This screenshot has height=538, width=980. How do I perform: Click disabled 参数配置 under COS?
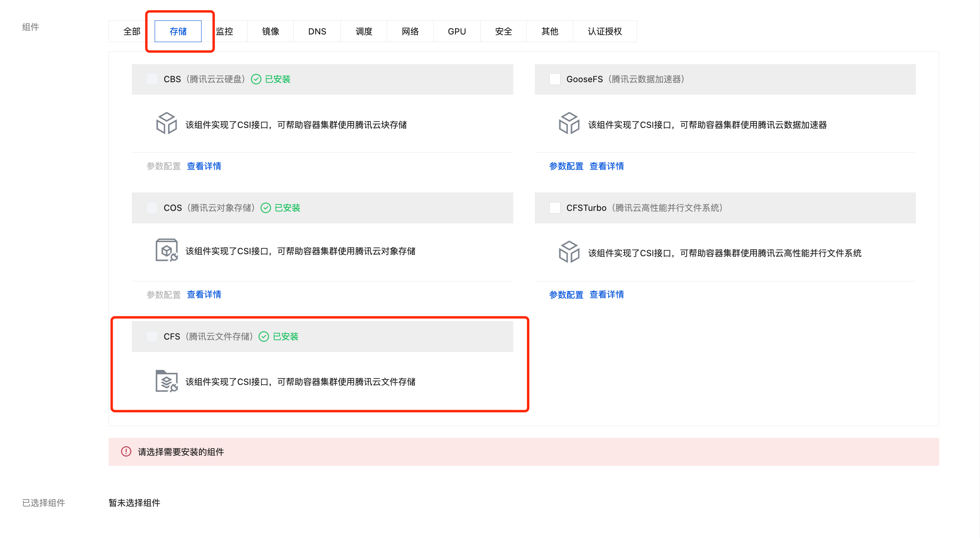(x=163, y=294)
